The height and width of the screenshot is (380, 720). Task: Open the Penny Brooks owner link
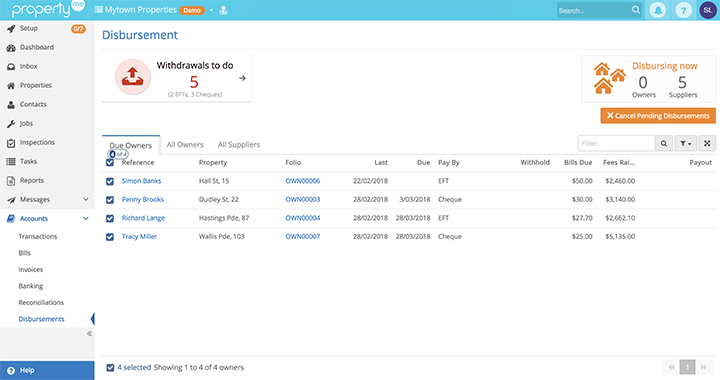pyautogui.click(x=143, y=200)
